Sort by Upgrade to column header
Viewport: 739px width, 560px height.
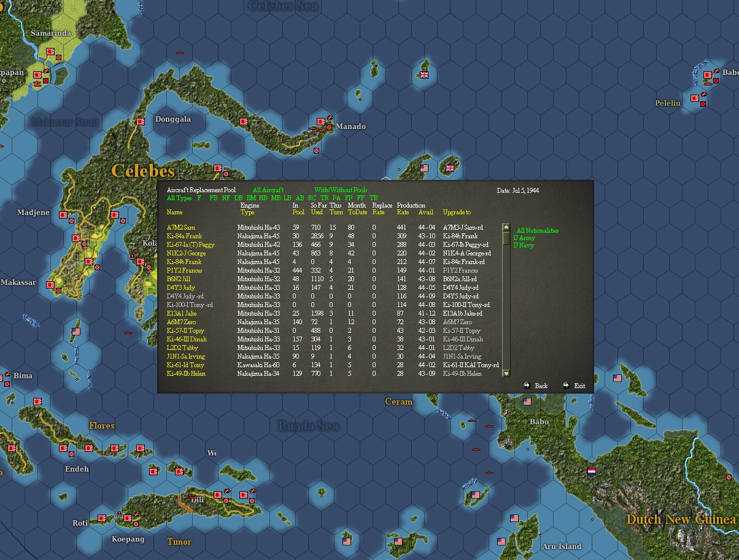click(x=457, y=212)
